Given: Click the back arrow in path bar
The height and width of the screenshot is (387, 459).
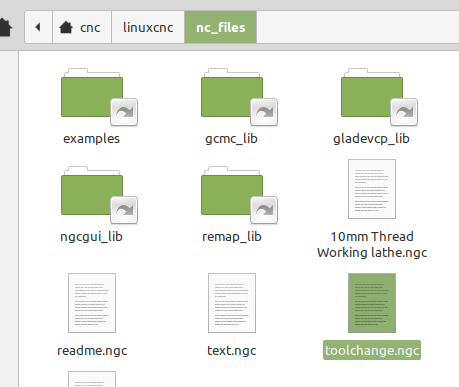Looking at the screenshot, I should pyautogui.click(x=38, y=27).
